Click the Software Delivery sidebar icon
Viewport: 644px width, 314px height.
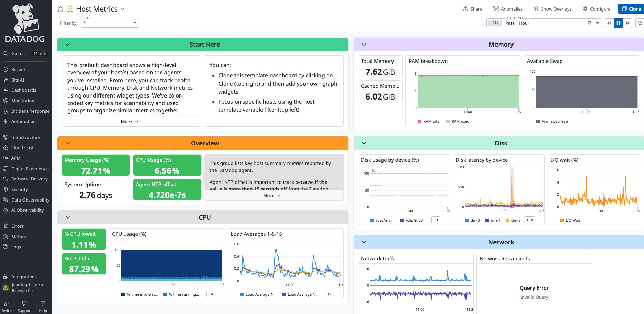click(x=6, y=179)
